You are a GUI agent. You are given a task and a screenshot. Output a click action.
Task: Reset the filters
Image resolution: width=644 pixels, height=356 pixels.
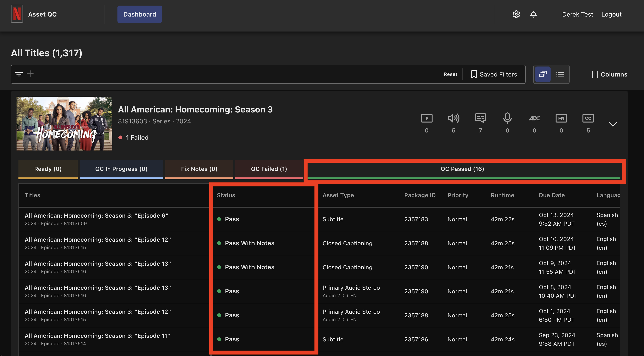tap(450, 74)
